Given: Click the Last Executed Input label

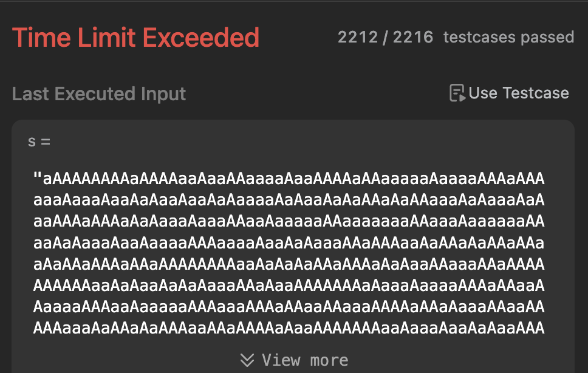Looking at the screenshot, I should coord(99,94).
